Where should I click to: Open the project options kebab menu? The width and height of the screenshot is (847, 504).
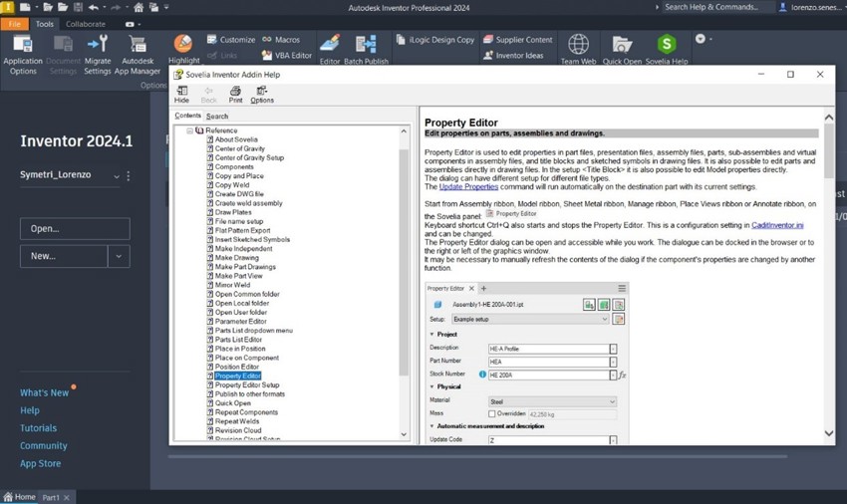tap(128, 175)
